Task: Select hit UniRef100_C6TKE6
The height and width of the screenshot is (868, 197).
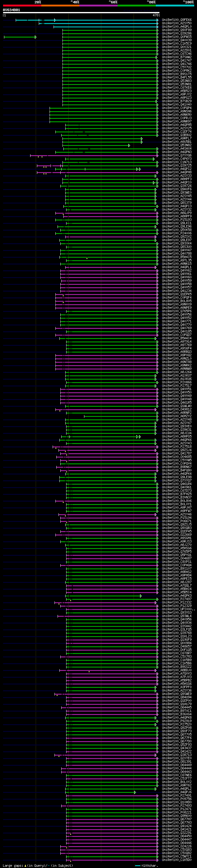Action: click(x=177, y=88)
